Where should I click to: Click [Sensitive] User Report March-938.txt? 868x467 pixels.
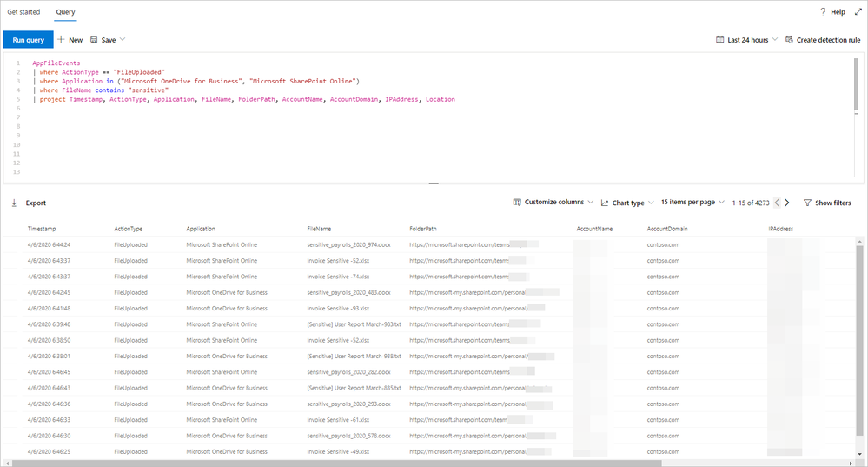coord(354,357)
